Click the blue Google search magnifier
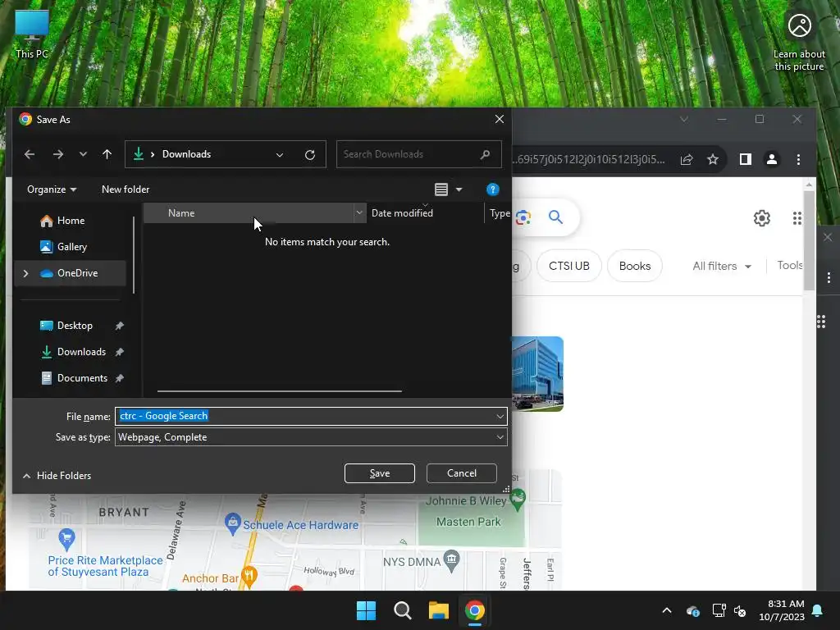This screenshot has width=840, height=630. click(x=555, y=217)
